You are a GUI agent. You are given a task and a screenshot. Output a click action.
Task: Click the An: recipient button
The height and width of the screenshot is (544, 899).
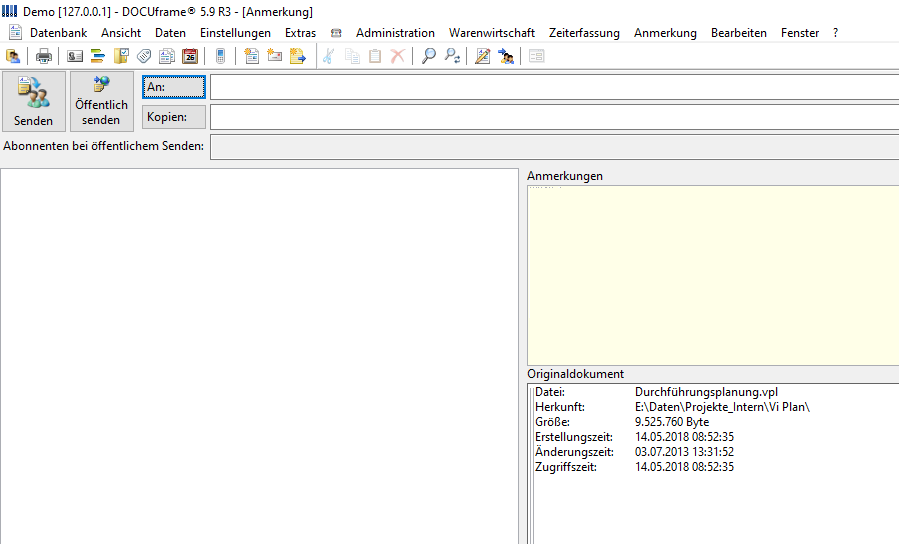(x=174, y=87)
